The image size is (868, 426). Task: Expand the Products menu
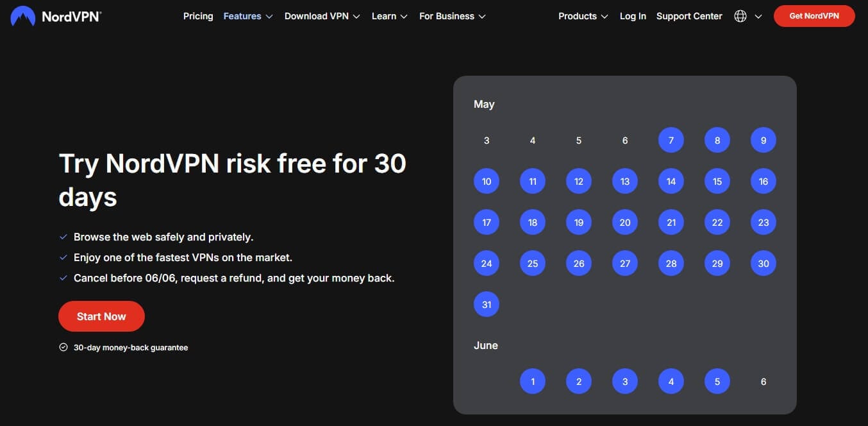click(x=583, y=16)
